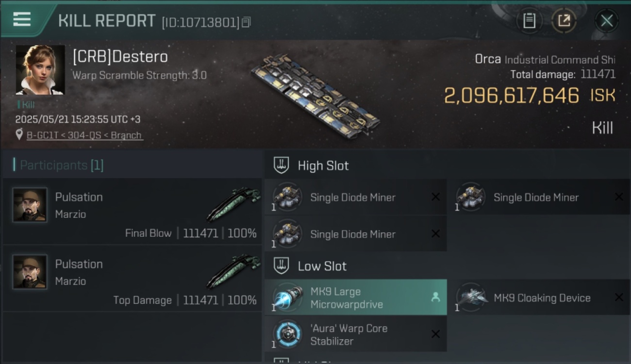Image resolution: width=631 pixels, height=364 pixels.
Task: Open the B-GC1T < 304-QS < Branch location link
Action: tap(84, 135)
